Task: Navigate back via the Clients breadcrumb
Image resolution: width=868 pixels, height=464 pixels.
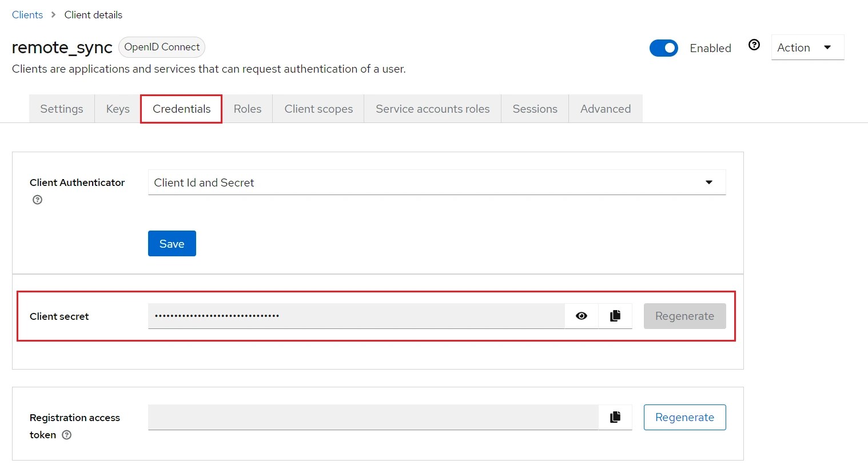Action: (27, 14)
